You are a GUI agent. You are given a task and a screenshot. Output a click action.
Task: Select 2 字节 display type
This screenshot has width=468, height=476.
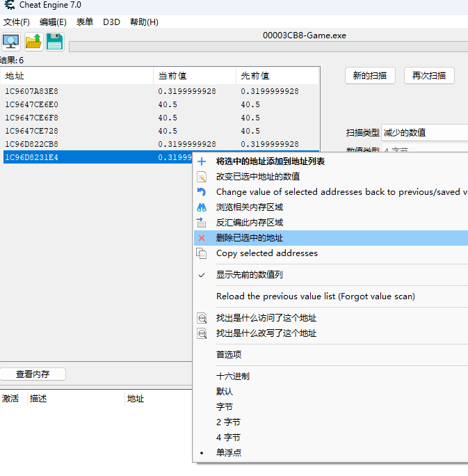330,422
